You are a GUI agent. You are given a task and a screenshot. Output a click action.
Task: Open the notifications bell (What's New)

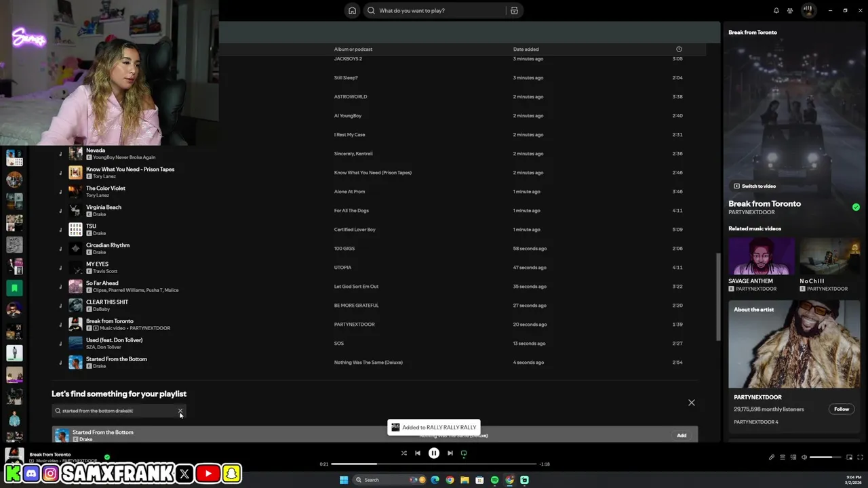pyautogui.click(x=776, y=10)
